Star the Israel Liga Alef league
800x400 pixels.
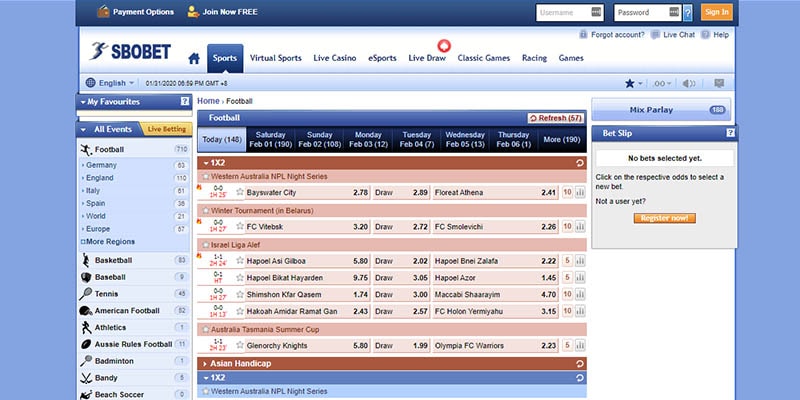click(206, 245)
